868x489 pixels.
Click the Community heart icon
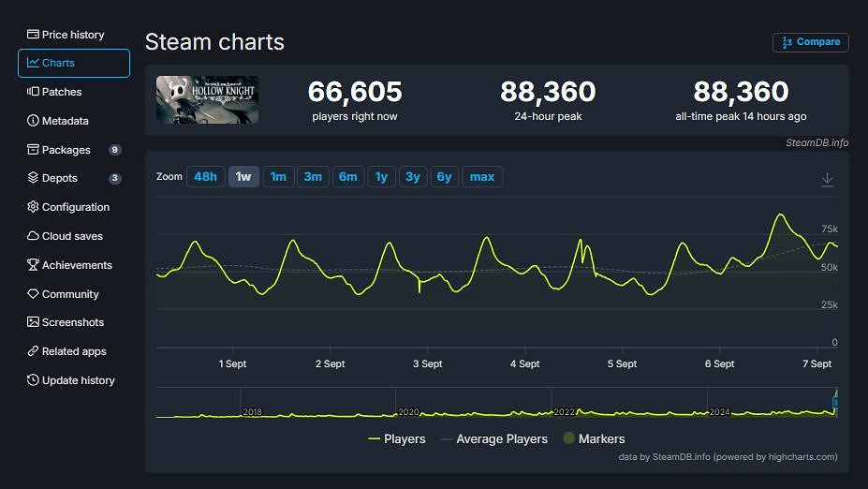pos(33,294)
